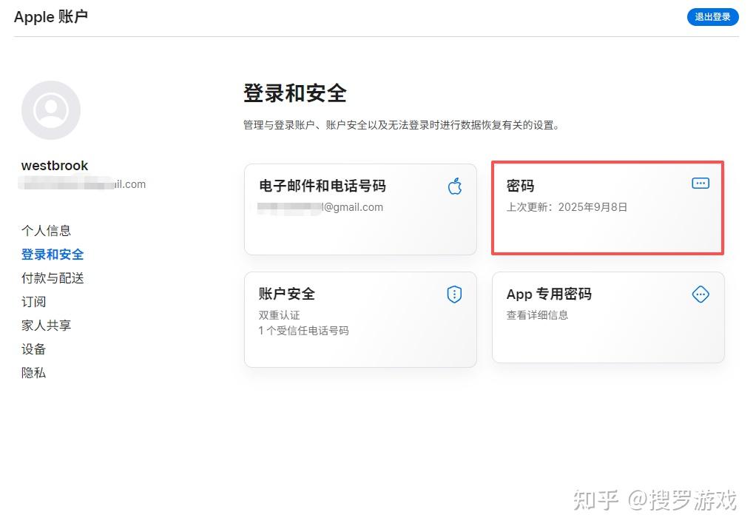Go to 订阅 in the sidebar
Viewport: 756px width, 532px height.
34,301
